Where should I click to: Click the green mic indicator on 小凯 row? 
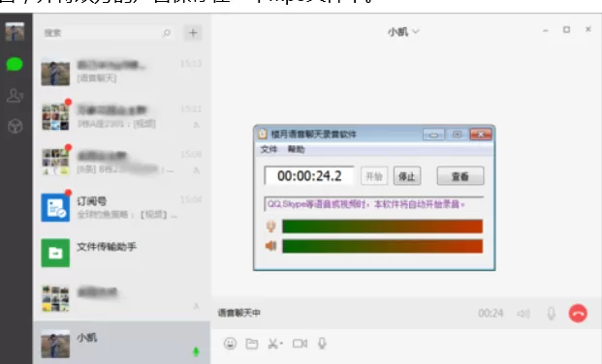click(196, 351)
